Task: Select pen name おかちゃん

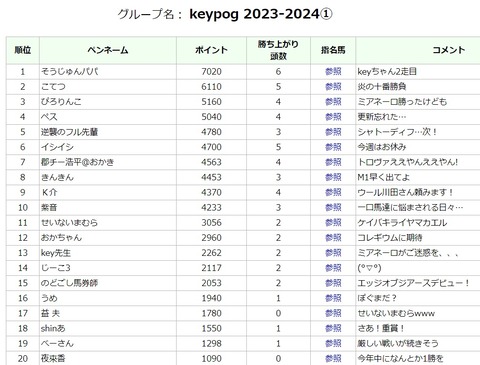Action: (x=61, y=238)
